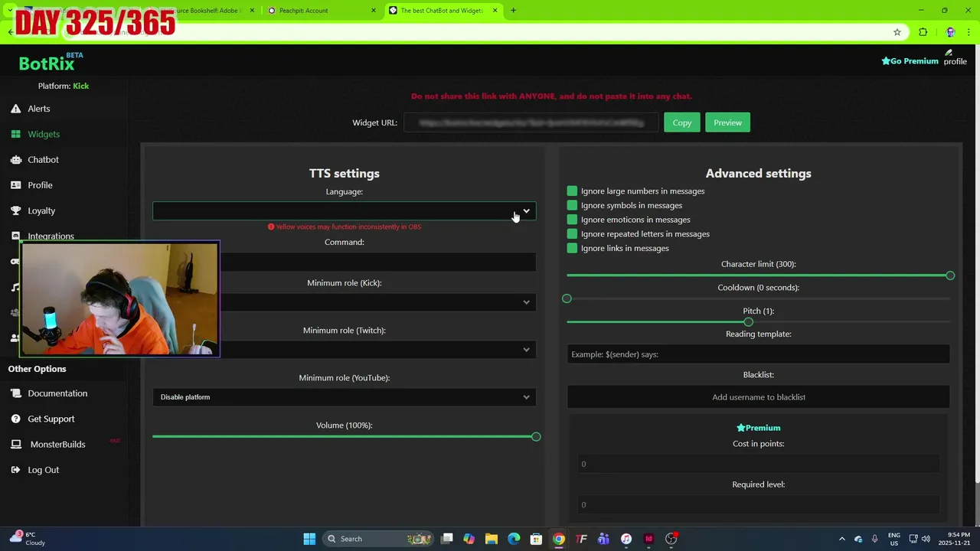Close the Peachpit: Account tab
Screen dimensions: 980x551
tap(374, 11)
